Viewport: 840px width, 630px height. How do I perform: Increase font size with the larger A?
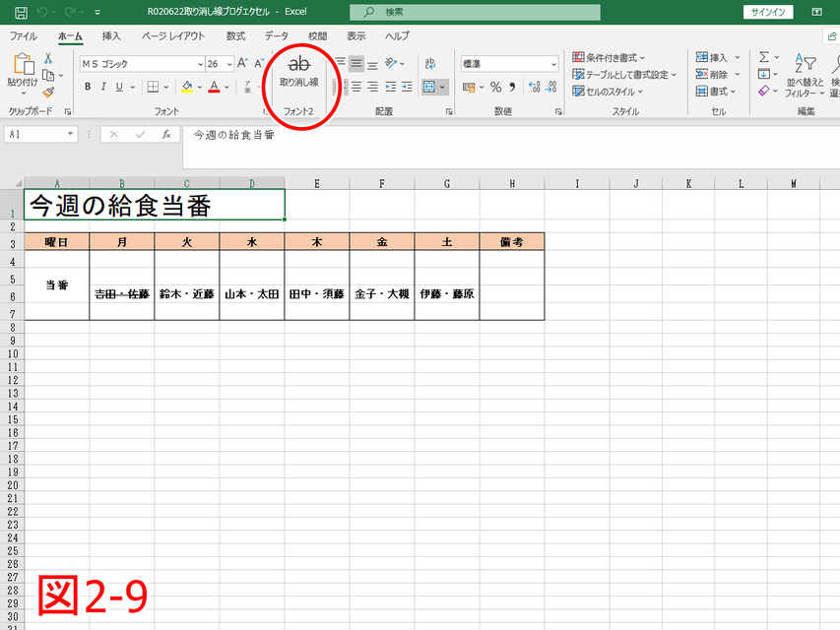242,64
